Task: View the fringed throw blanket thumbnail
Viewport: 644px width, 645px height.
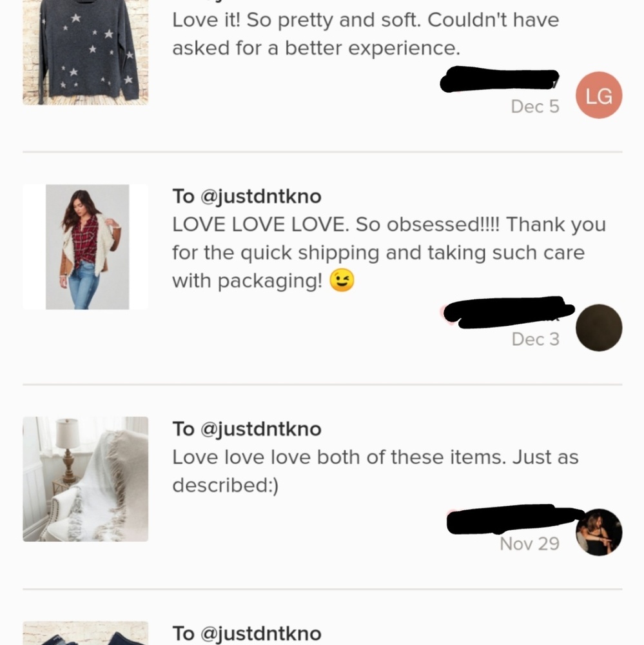Action: coord(86,479)
